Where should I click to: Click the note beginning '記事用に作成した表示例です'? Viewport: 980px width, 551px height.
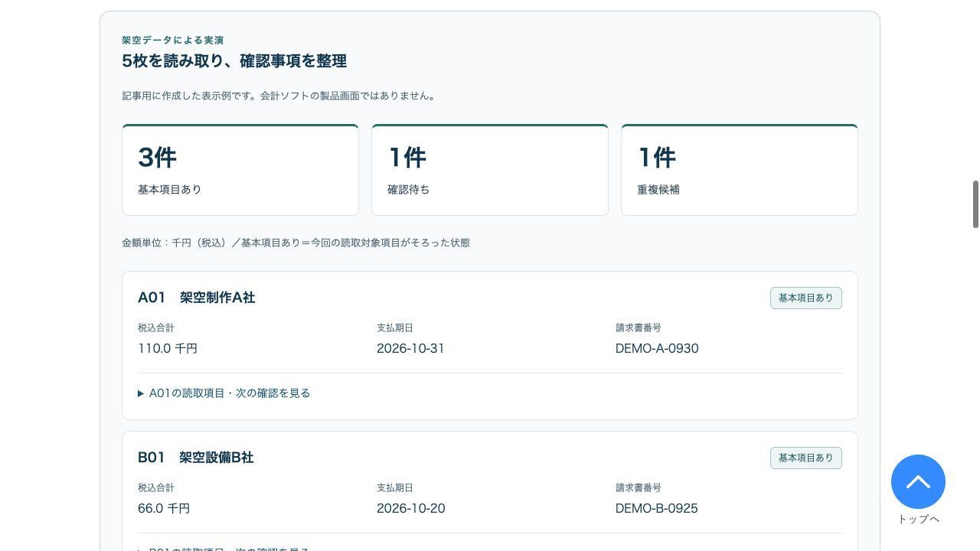pos(280,96)
